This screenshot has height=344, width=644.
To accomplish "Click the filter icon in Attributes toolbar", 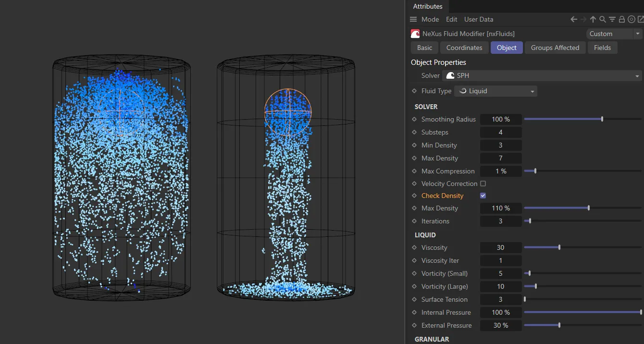I will point(612,19).
